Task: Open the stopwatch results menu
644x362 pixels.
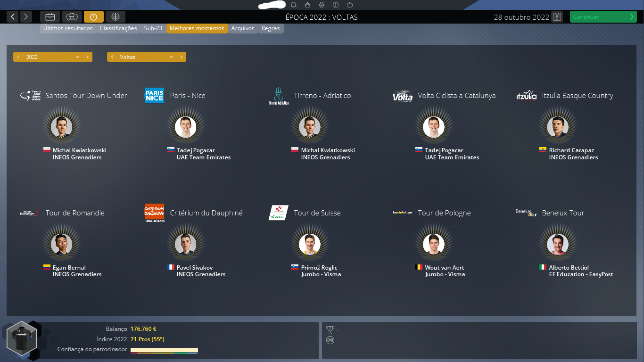Action: click(93, 17)
